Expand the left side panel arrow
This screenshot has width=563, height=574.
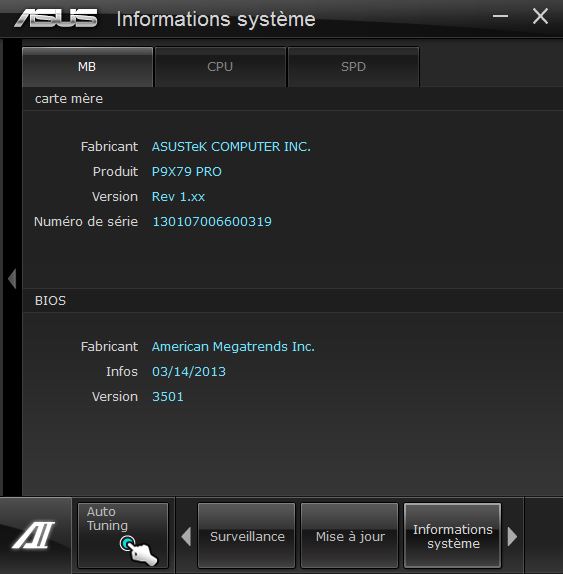click(x=12, y=279)
